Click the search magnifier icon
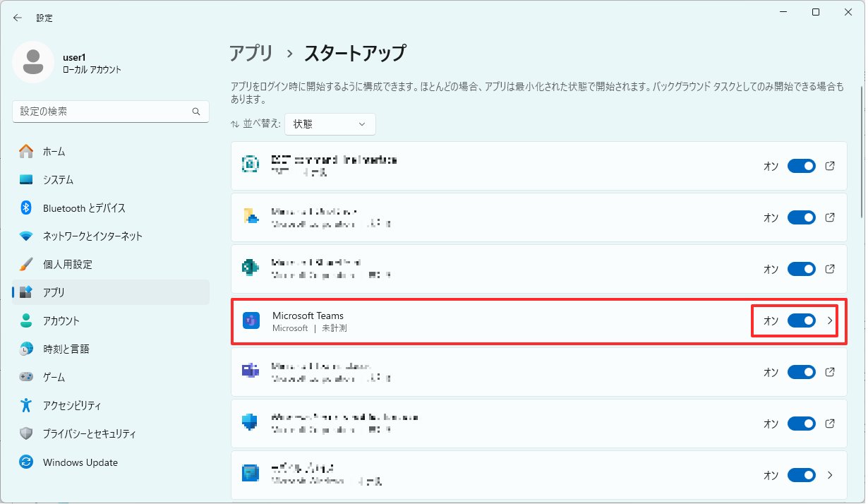Image resolution: width=868 pixels, height=504 pixels. pyautogui.click(x=196, y=112)
